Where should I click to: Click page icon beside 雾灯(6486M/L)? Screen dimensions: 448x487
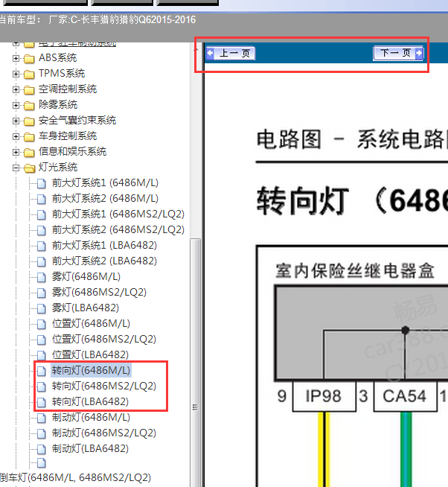click(x=41, y=277)
